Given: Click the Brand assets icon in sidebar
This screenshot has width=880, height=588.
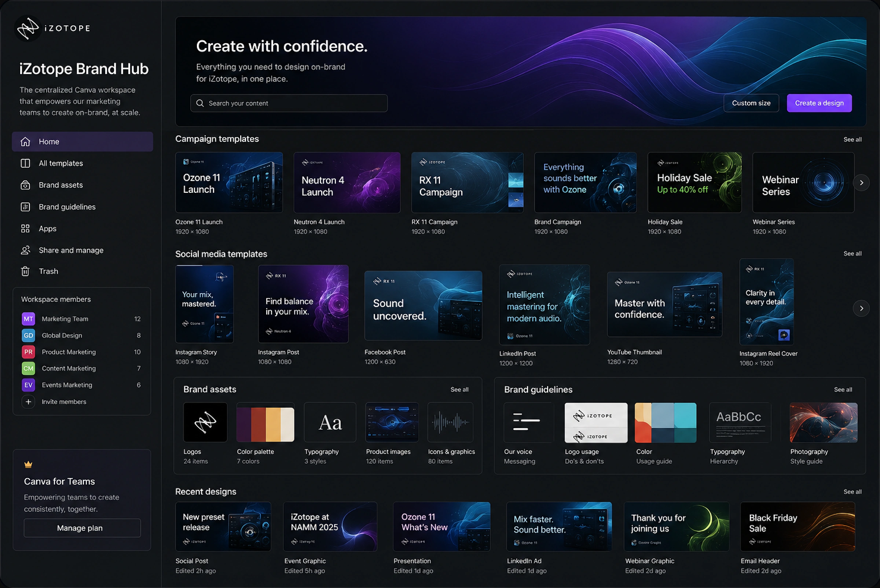Looking at the screenshot, I should click(25, 185).
